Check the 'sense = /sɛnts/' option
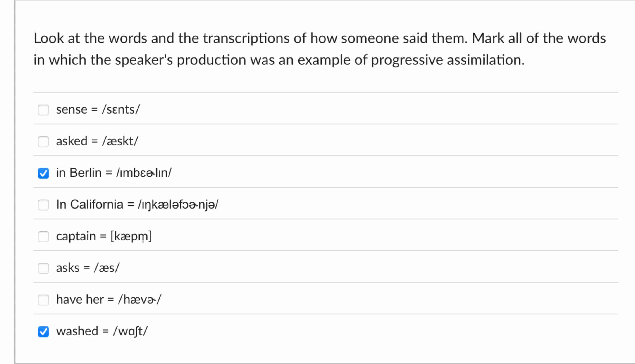635x364 pixels. pyautogui.click(x=43, y=110)
